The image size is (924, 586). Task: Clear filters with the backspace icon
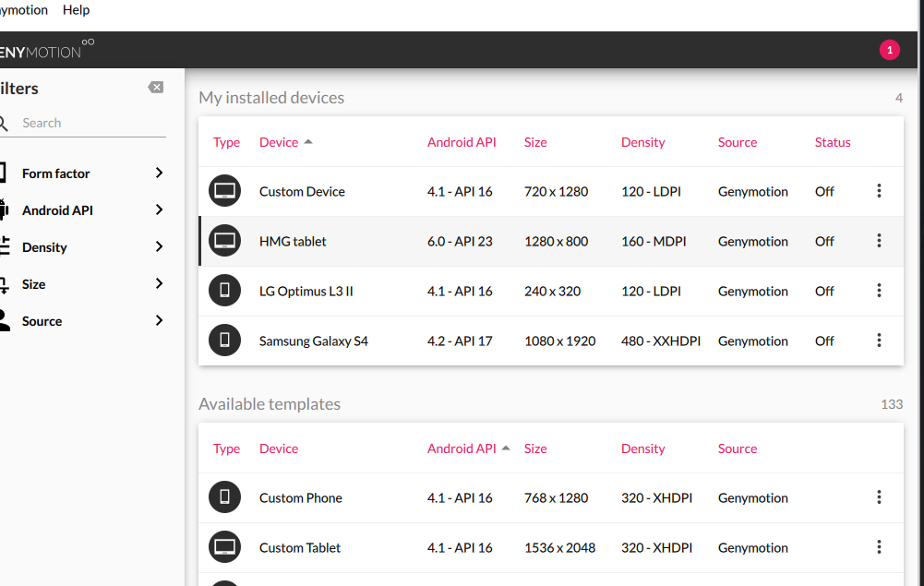point(156,87)
